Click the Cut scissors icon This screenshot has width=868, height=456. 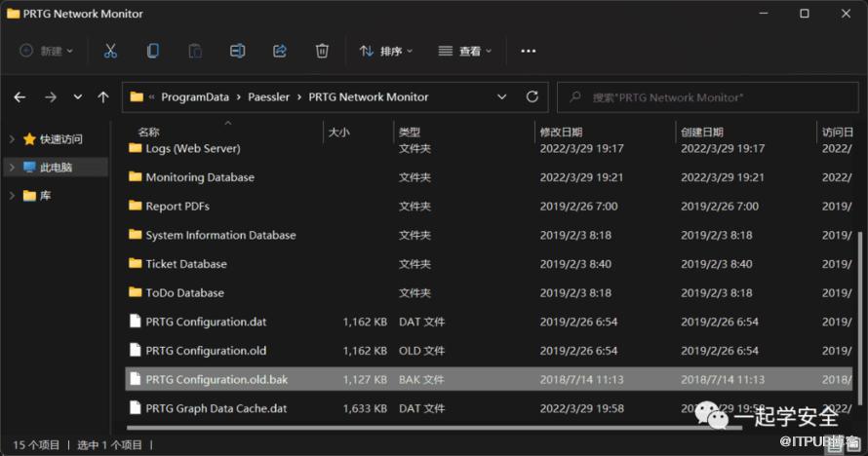pos(110,51)
